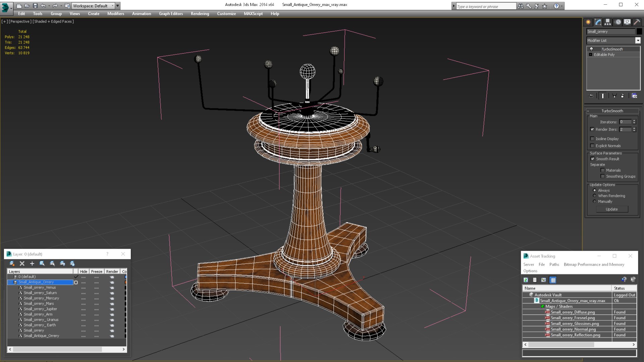Enable Isoline Display checkbox
644x362 pixels.
592,139
